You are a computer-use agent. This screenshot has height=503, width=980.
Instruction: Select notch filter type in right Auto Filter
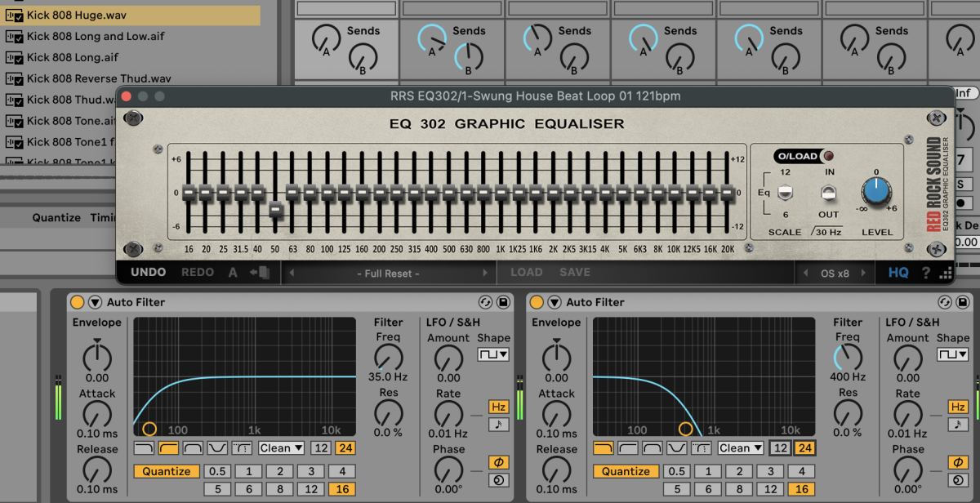[x=677, y=447]
